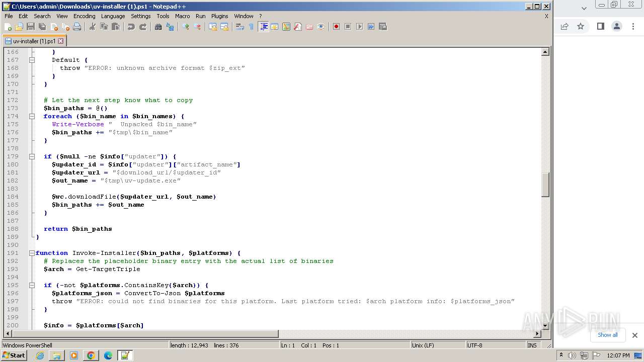Toggle the Indent Guide button
This screenshot has width=644, height=362.
tap(263, 27)
